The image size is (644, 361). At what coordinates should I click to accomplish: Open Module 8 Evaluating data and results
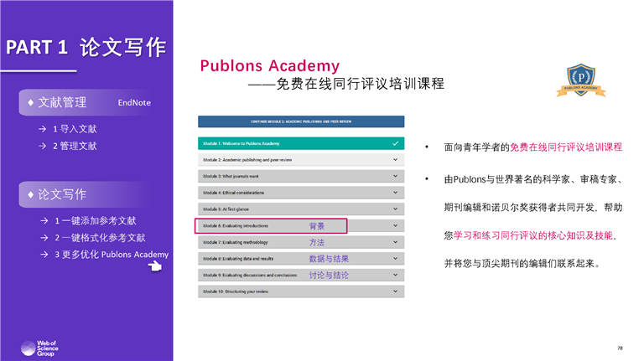[x=301, y=259]
